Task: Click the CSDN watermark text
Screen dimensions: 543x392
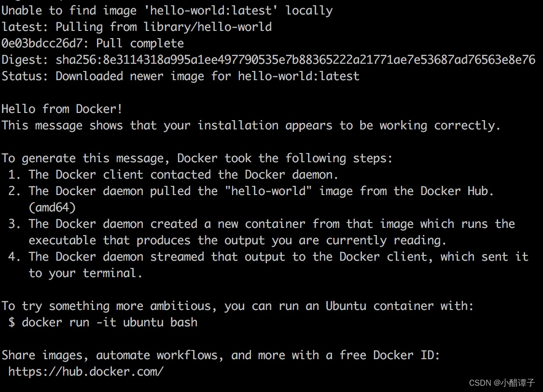Action: [502, 383]
